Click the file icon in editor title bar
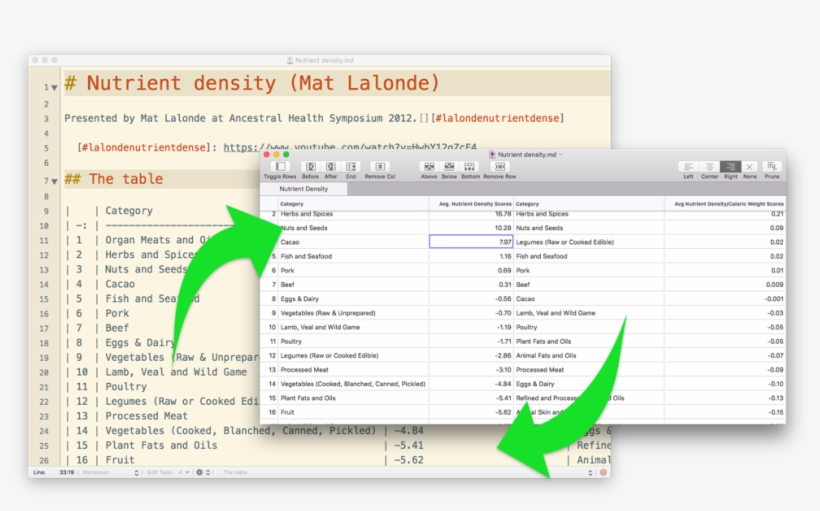820x511 pixels. (290, 60)
